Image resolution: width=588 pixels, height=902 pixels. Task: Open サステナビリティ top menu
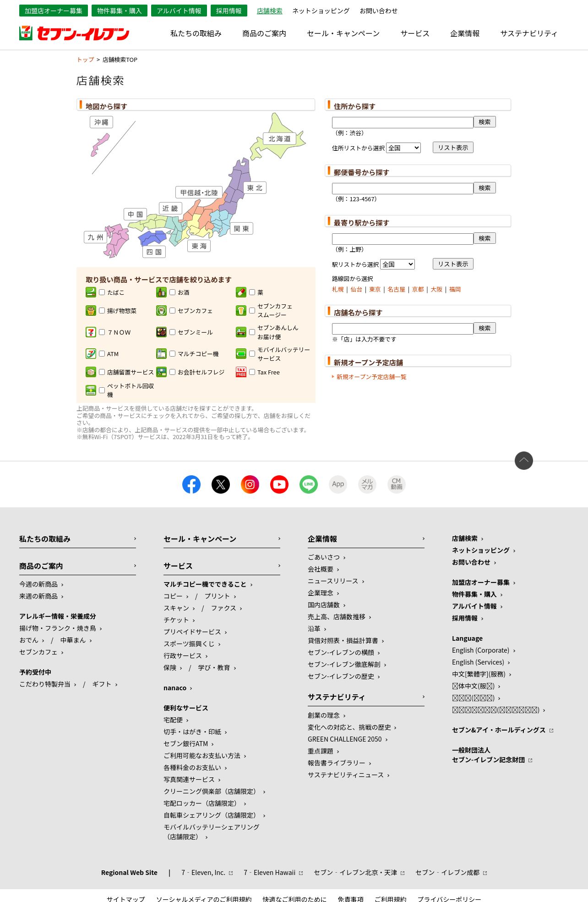click(x=529, y=33)
